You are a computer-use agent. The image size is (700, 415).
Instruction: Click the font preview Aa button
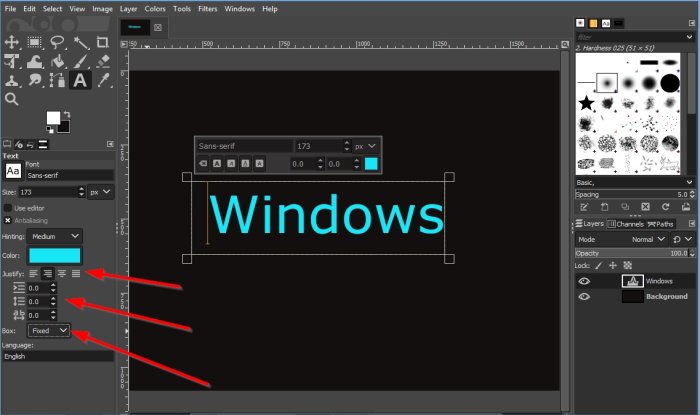point(12,170)
